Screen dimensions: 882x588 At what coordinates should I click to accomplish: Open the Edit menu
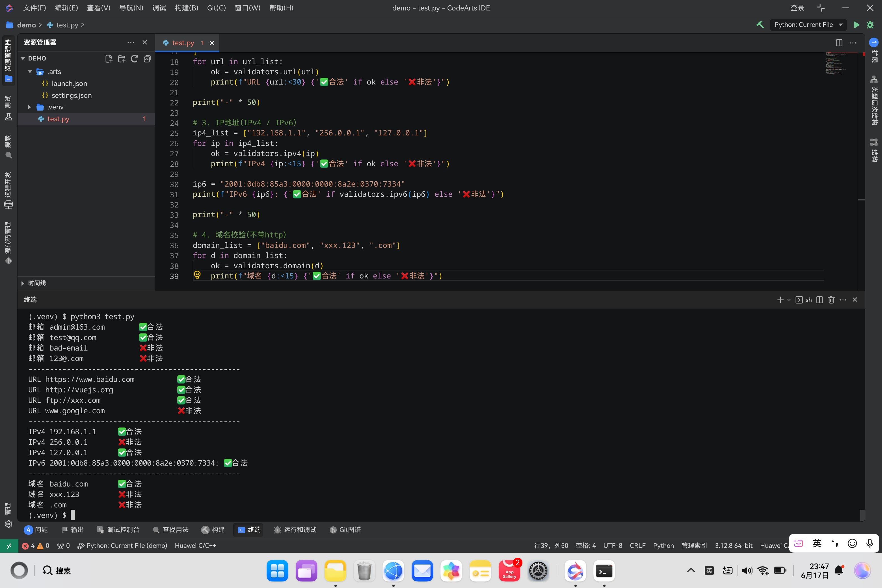[x=66, y=8]
